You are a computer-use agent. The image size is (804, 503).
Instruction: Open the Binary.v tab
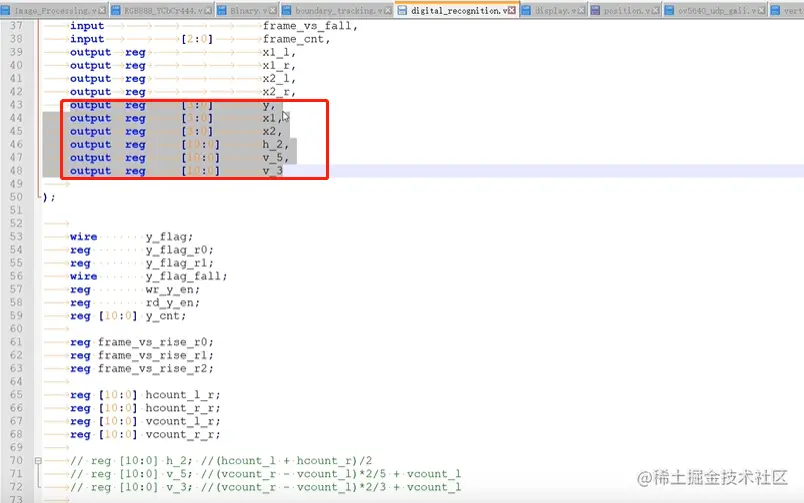[x=249, y=10]
